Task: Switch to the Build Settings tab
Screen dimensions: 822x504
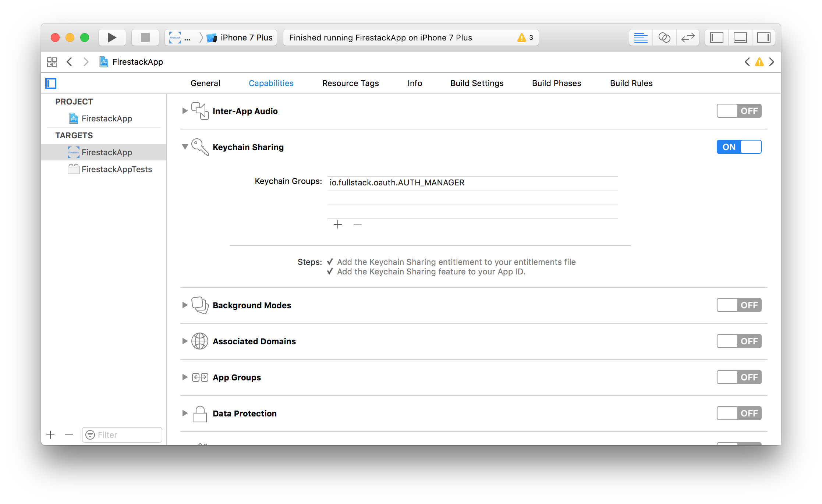Action: [x=476, y=83]
